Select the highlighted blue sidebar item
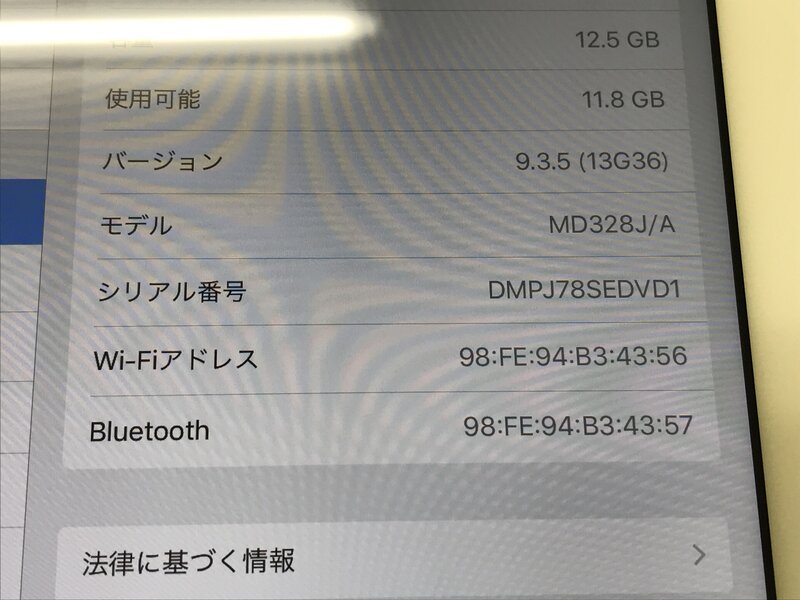This screenshot has height=600, width=800. click(22, 211)
